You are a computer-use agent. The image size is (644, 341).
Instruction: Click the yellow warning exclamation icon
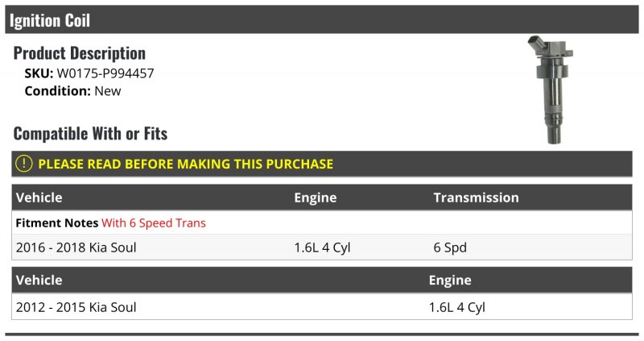pos(24,164)
